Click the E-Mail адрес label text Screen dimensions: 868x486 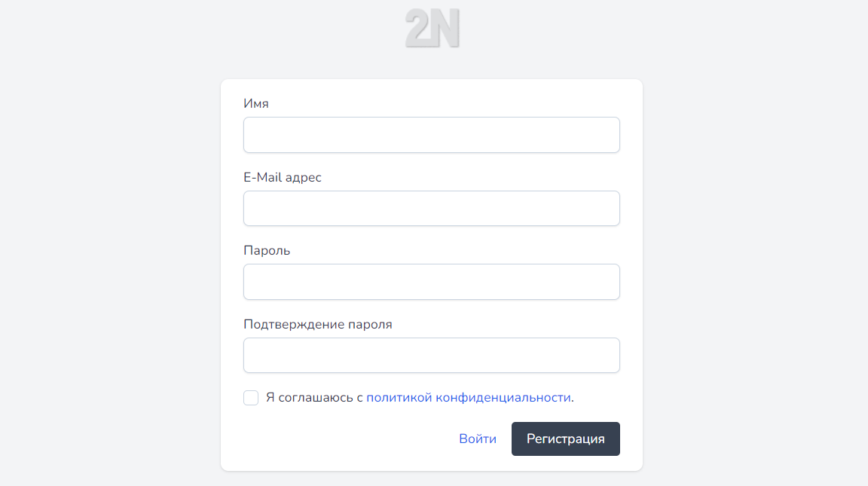point(282,177)
